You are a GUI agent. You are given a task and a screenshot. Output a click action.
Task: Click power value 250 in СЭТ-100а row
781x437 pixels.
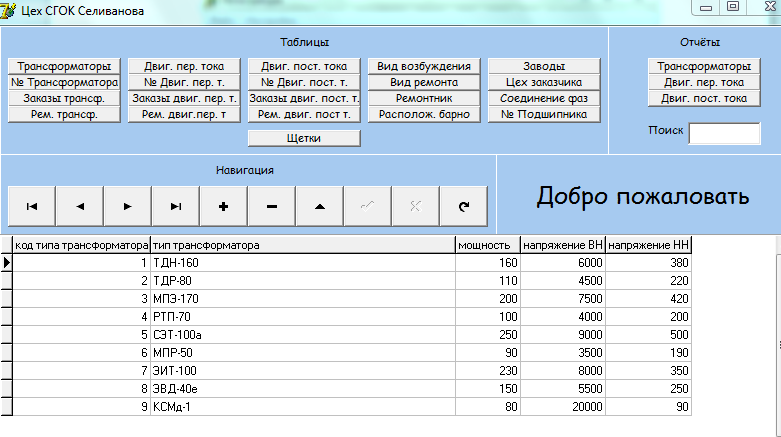click(x=488, y=334)
